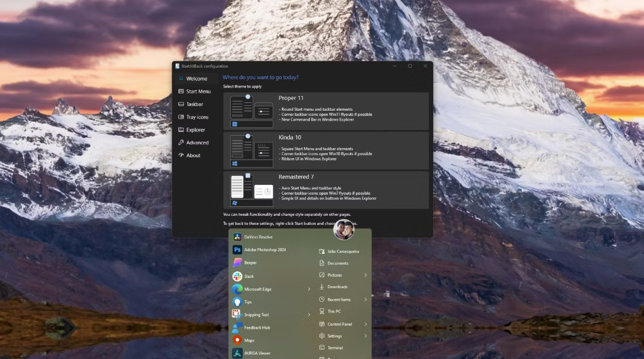Go to the Tray icons page

tap(193, 117)
